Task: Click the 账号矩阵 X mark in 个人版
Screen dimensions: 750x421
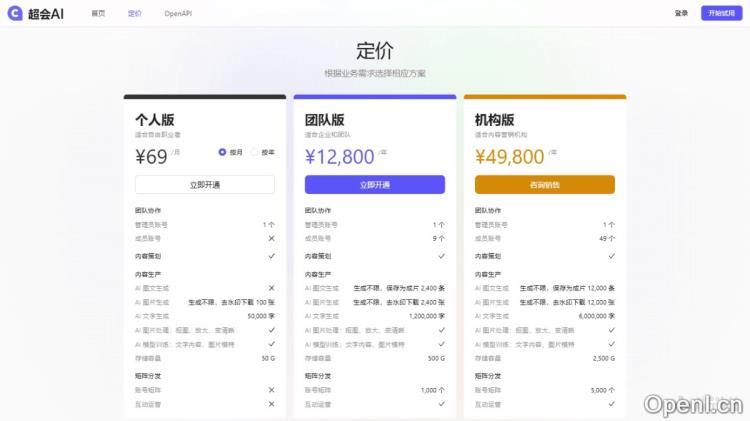Action: (271, 390)
